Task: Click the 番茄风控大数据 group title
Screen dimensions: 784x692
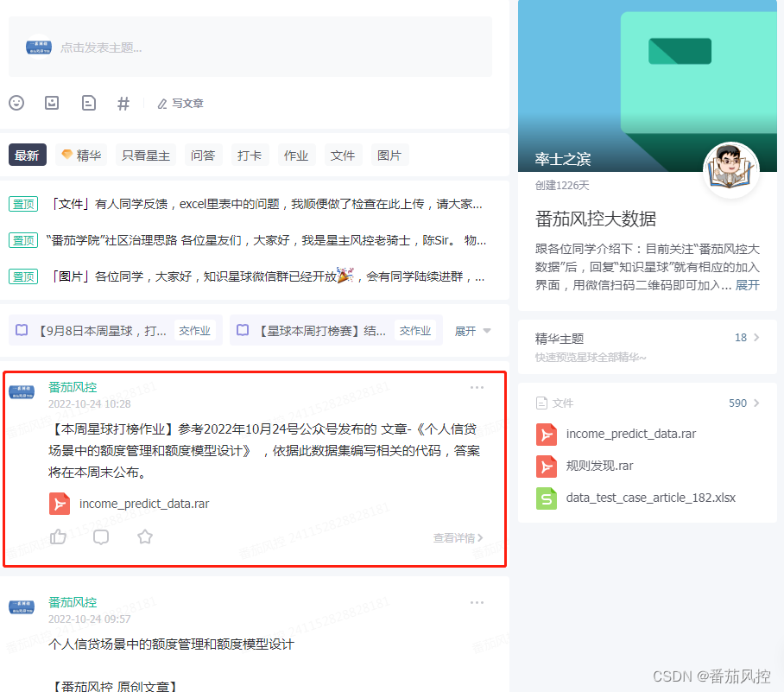Action: (x=596, y=219)
